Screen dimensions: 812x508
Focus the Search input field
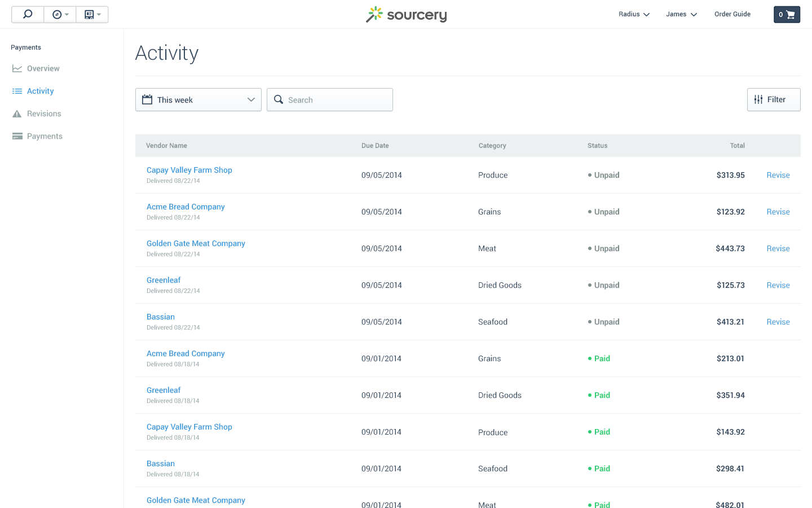[x=330, y=99]
